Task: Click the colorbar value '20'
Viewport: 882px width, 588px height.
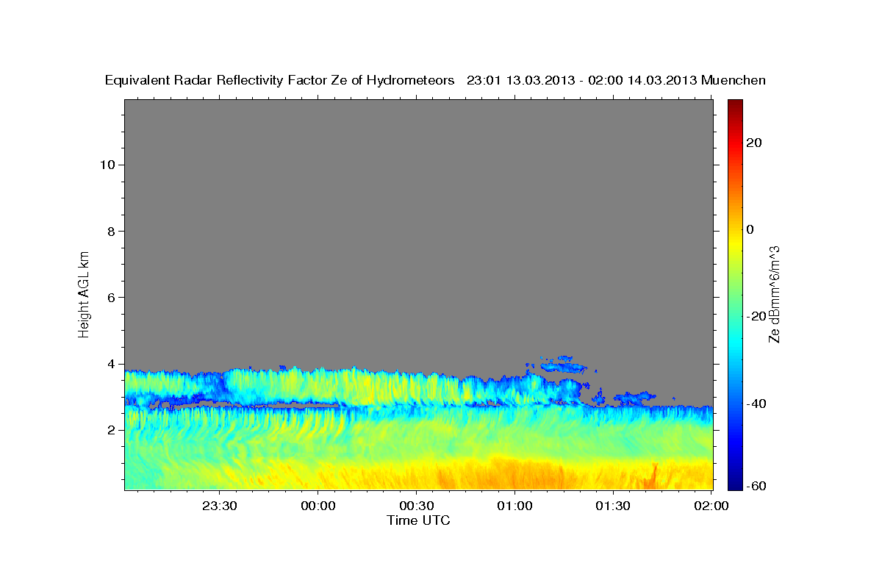Action: [754, 143]
